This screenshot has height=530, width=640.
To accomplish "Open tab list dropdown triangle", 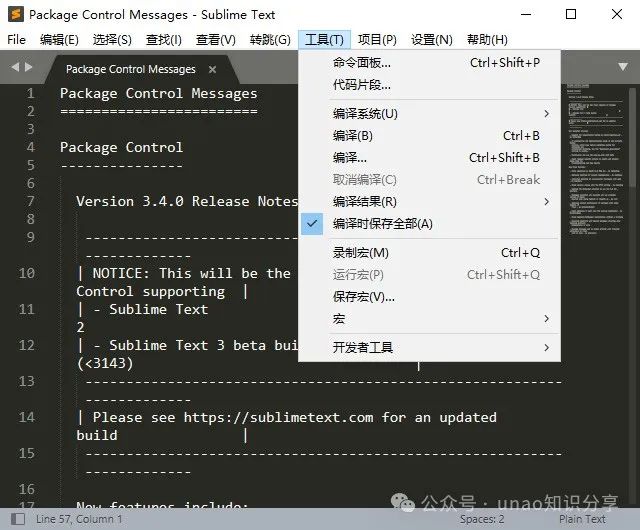I will (622, 67).
